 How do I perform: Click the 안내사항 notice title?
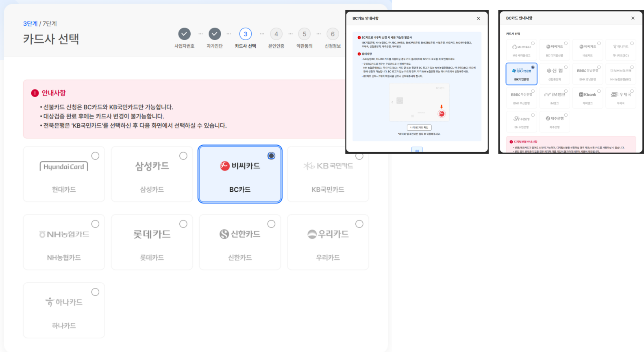point(54,93)
